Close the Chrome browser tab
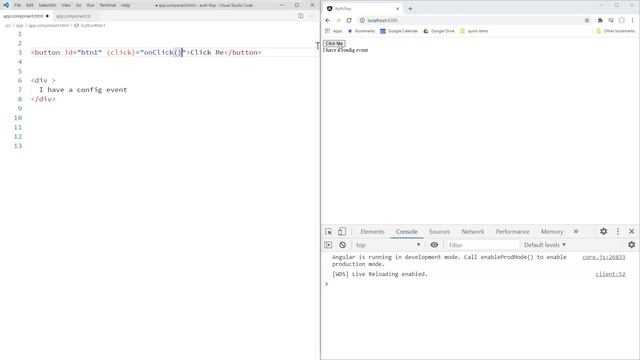 coord(398,9)
